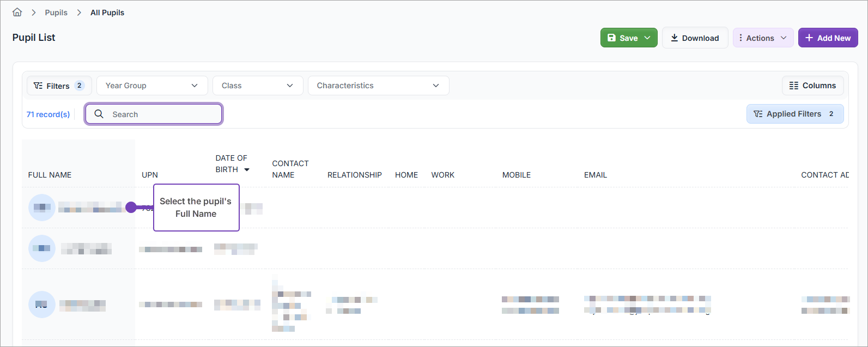Expand the Save button dropdown arrow
This screenshot has width=868, height=347.
click(647, 38)
